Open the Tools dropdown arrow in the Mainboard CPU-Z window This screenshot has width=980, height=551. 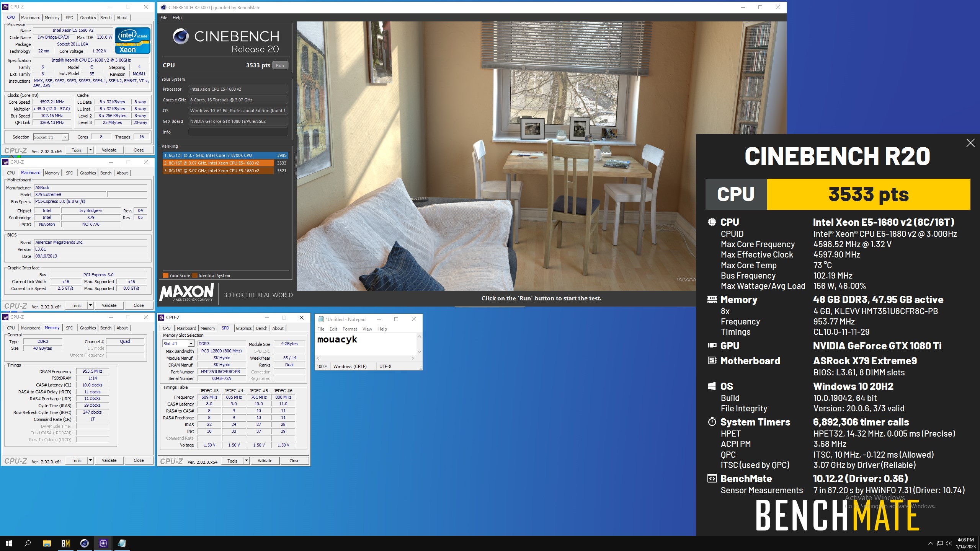click(x=91, y=305)
